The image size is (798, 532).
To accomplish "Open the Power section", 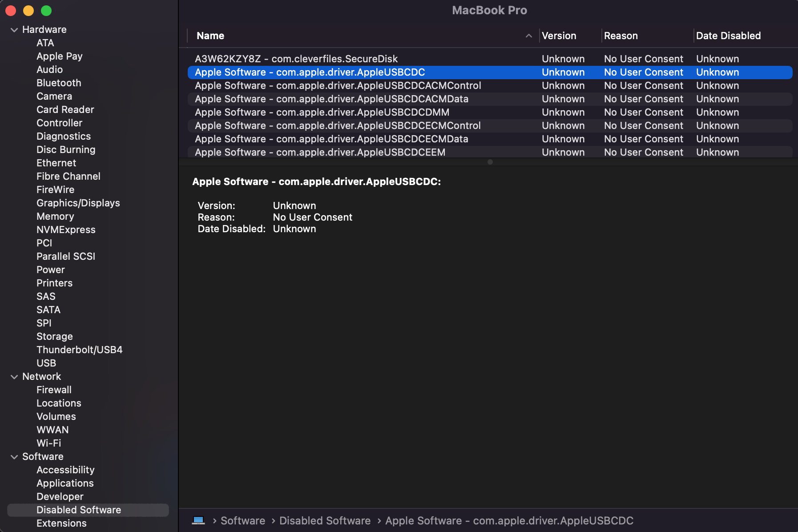I will pyautogui.click(x=50, y=270).
